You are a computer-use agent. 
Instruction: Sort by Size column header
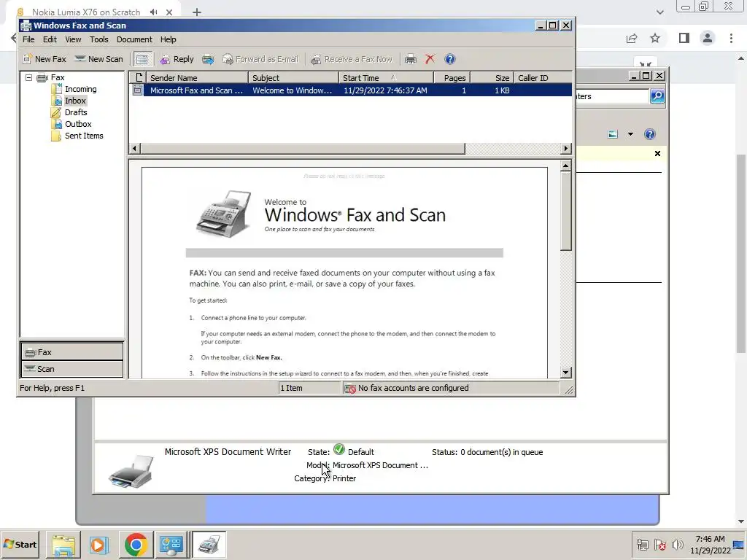tap(492, 77)
